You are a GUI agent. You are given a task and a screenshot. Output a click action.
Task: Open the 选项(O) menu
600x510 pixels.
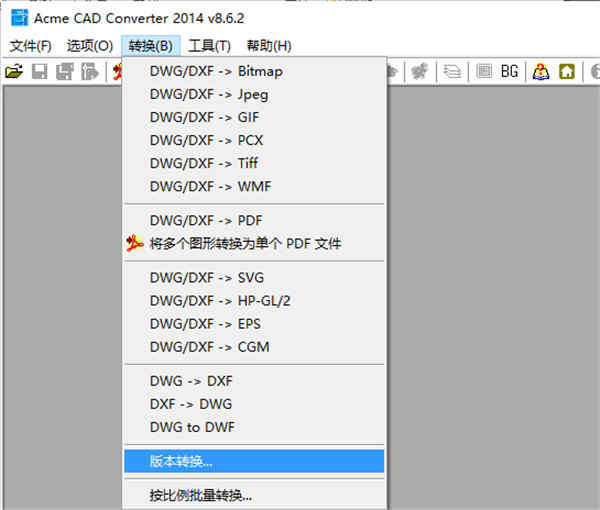point(90,46)
